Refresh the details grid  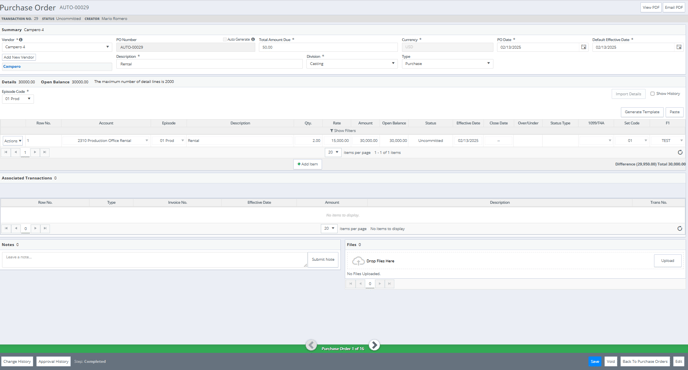pyautogui.click(x=680, y=152)
